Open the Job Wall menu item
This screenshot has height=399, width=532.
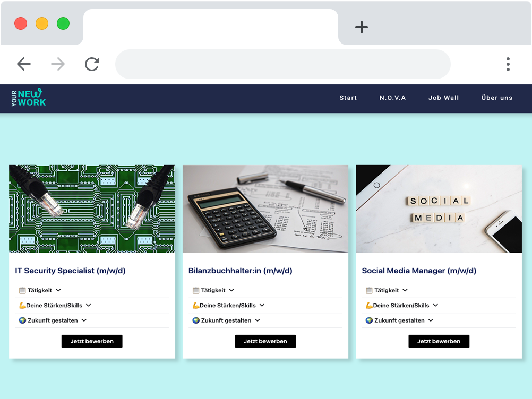(443, 98)
